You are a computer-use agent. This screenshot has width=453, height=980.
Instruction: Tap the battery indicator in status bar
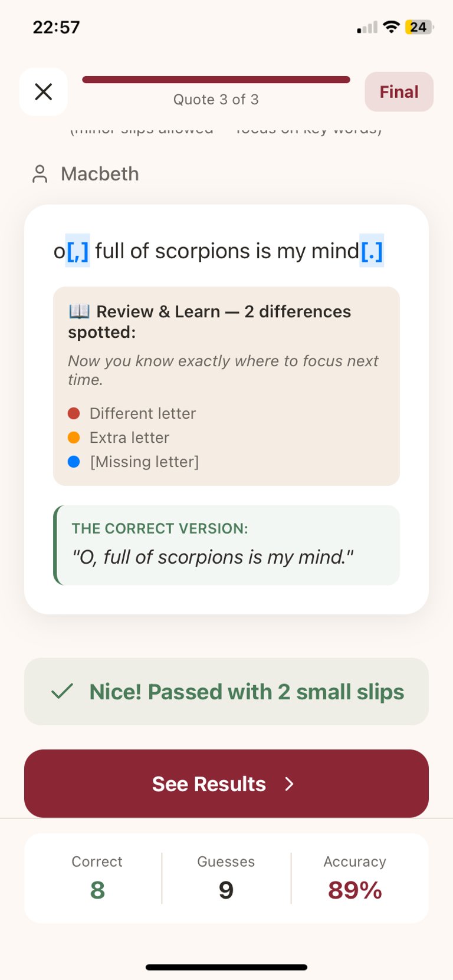coord(419,27)
